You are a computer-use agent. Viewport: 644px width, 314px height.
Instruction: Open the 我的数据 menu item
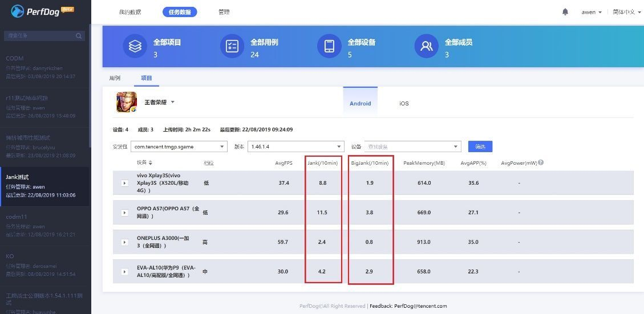pyautogui.click(x=129, y=12)
